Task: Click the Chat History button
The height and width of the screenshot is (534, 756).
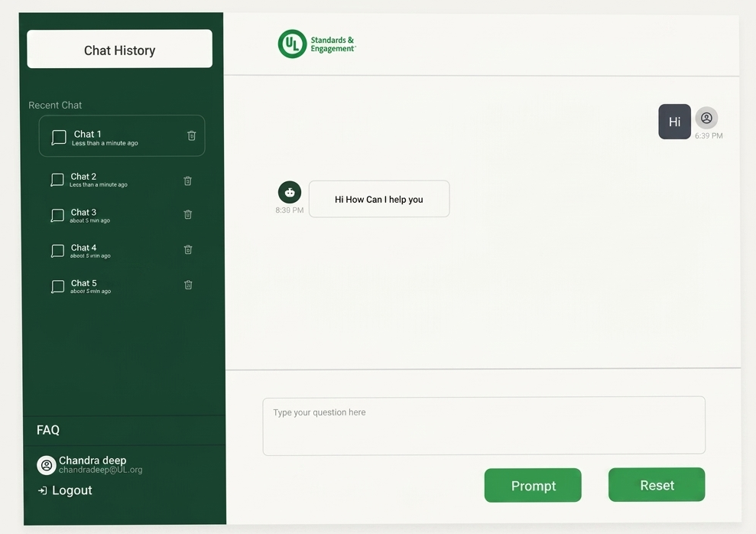Action: click(119, 49)
